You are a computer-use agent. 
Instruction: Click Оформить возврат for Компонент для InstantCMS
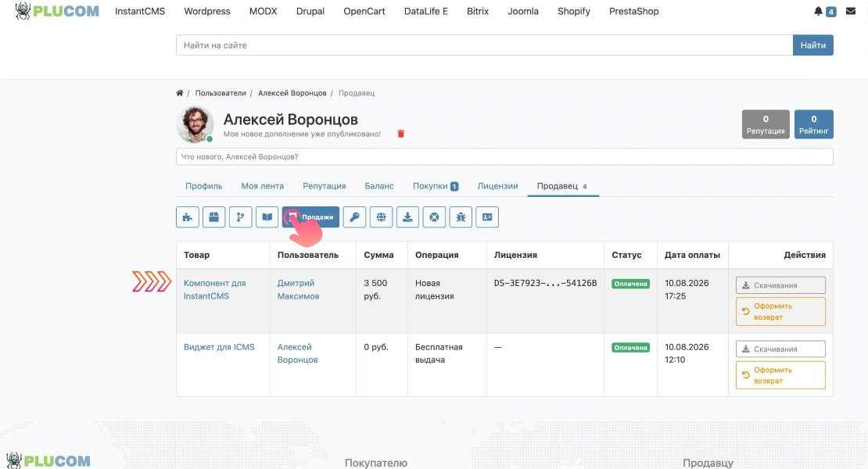click(x=780, y=311)
